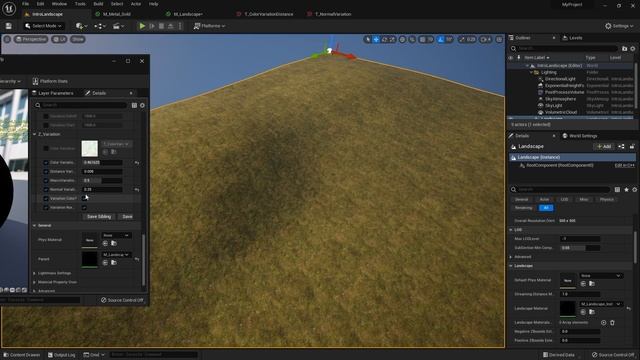640x360 pixels.
Task: Click the material editor details settings gear
Action: click(x=142, y=105)
